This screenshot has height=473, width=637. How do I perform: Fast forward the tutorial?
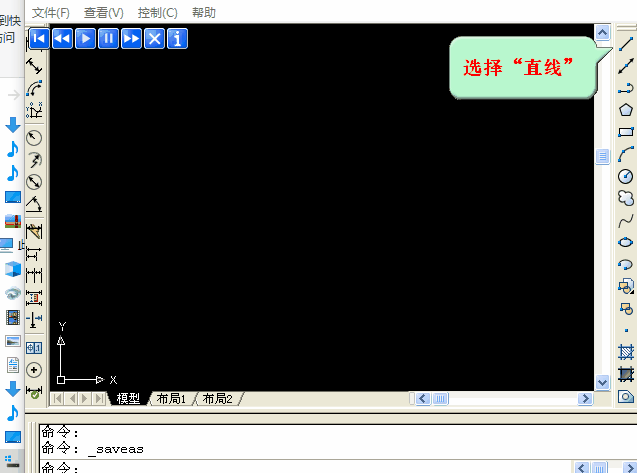[x=131, y=39]
